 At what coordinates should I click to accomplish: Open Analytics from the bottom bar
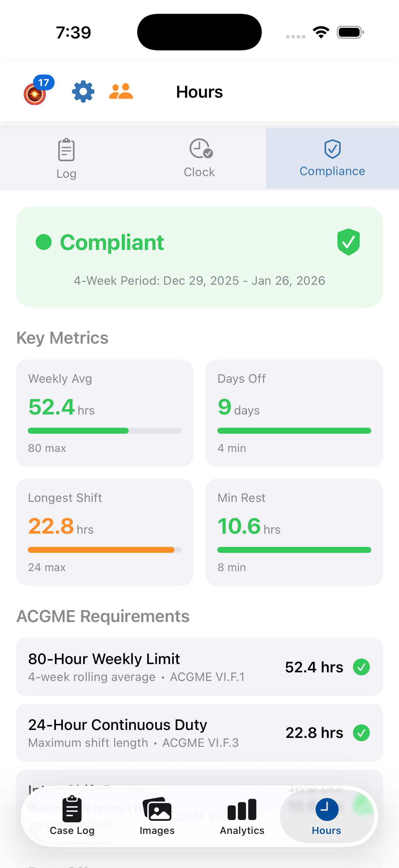click(242, 816)
